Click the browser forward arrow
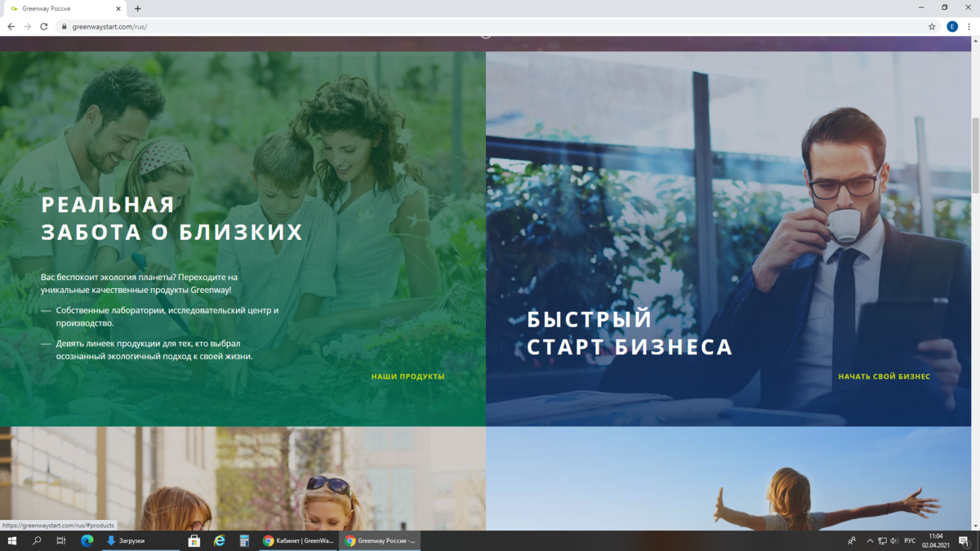Viewport: 980px width, 551px height. coord(27,26)
